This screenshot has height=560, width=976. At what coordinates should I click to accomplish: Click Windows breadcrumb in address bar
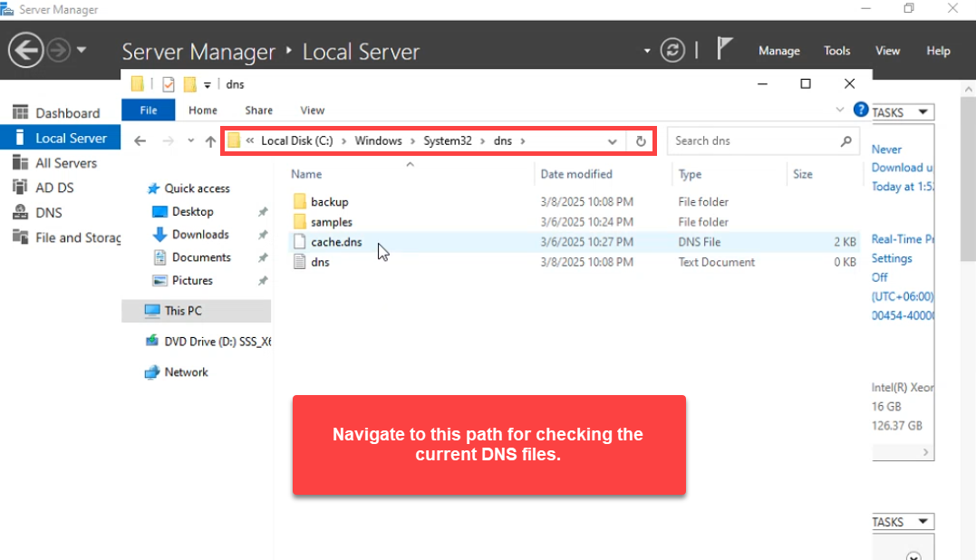[x=379, y=140]
